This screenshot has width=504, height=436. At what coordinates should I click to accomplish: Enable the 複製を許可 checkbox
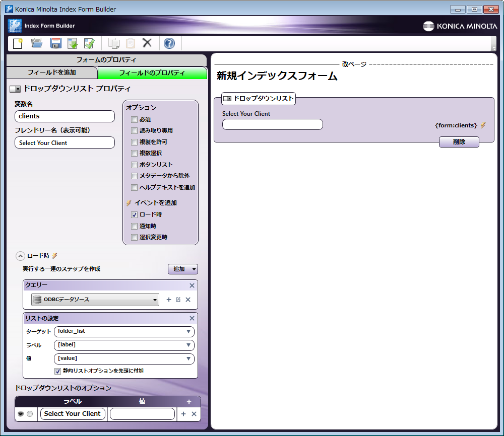(x=135, y=142)
